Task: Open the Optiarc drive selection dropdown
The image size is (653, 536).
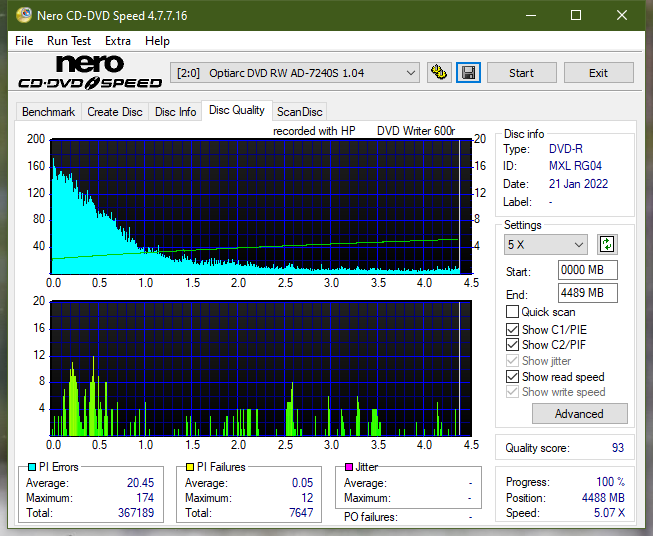Action: coord(294,73)
